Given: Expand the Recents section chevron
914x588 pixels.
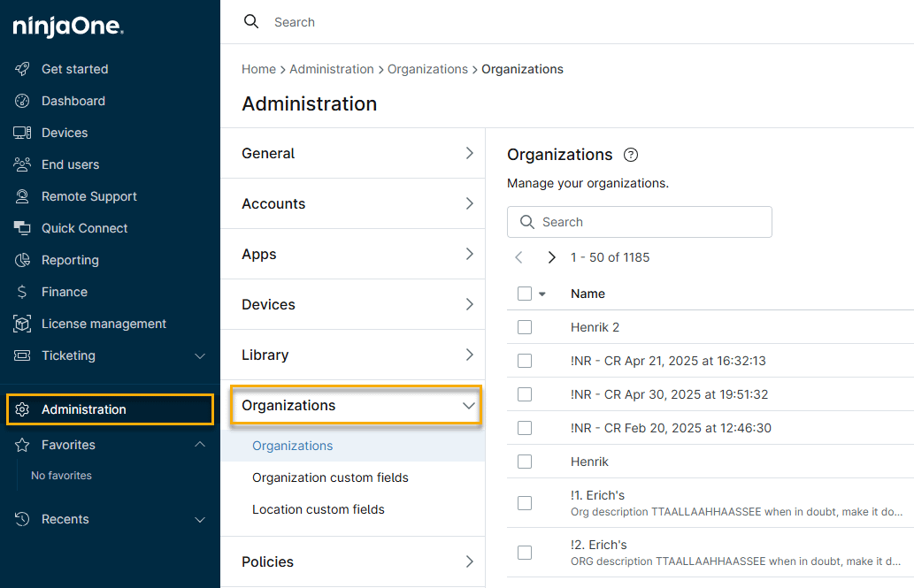Looking at the screenshot, I should pyautogui.click(x=200, y=519).
